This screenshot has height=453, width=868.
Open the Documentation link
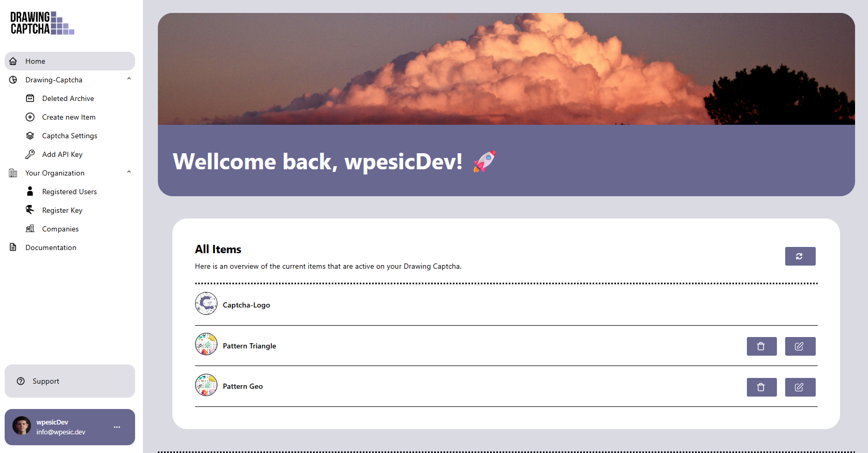[x=51, y=247]
